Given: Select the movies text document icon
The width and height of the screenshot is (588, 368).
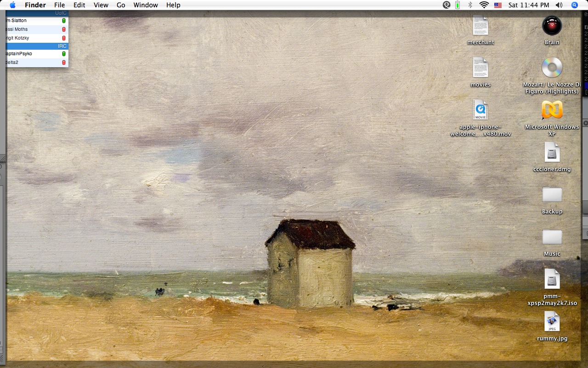Looking at the screenshot, I should click(481, 68).
